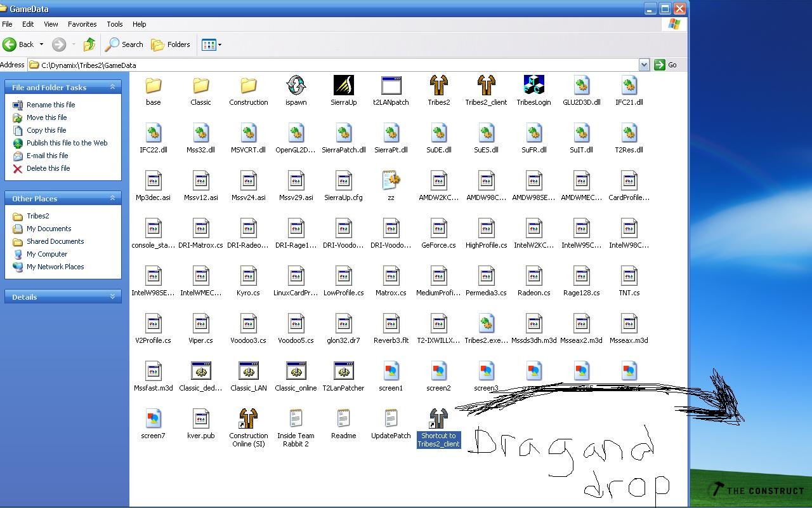Select the UpdatePatch file
Screen dimensions: 812x508
391,419
